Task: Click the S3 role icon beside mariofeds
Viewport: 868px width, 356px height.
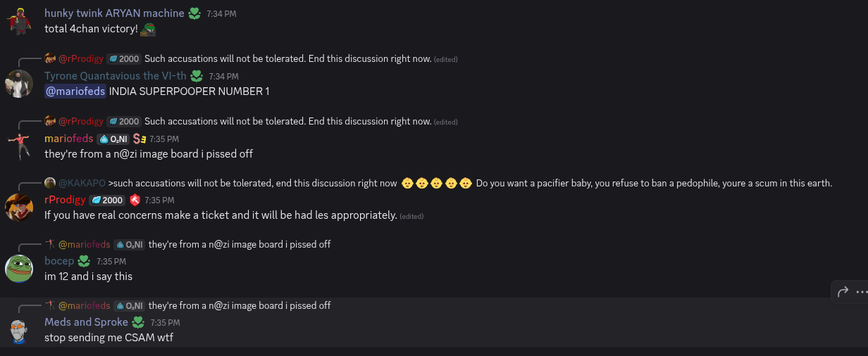Action: click(x=139, y=139)
